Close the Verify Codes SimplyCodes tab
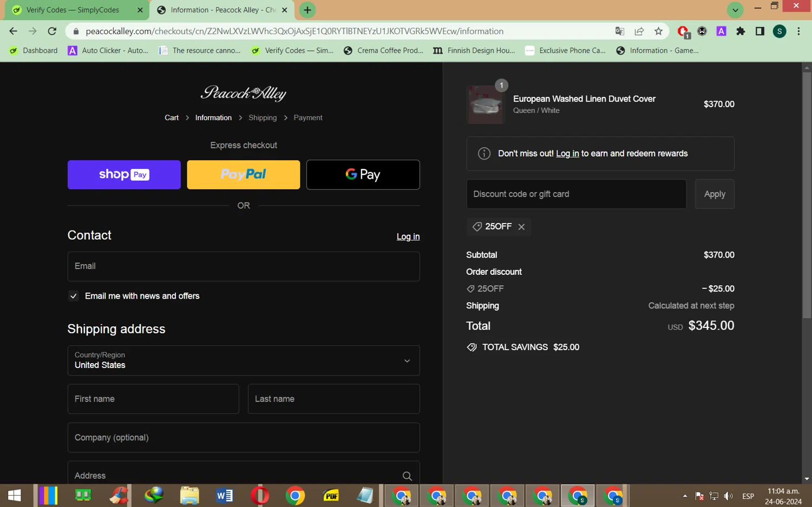812x507 pixels. tap(140, 10)
